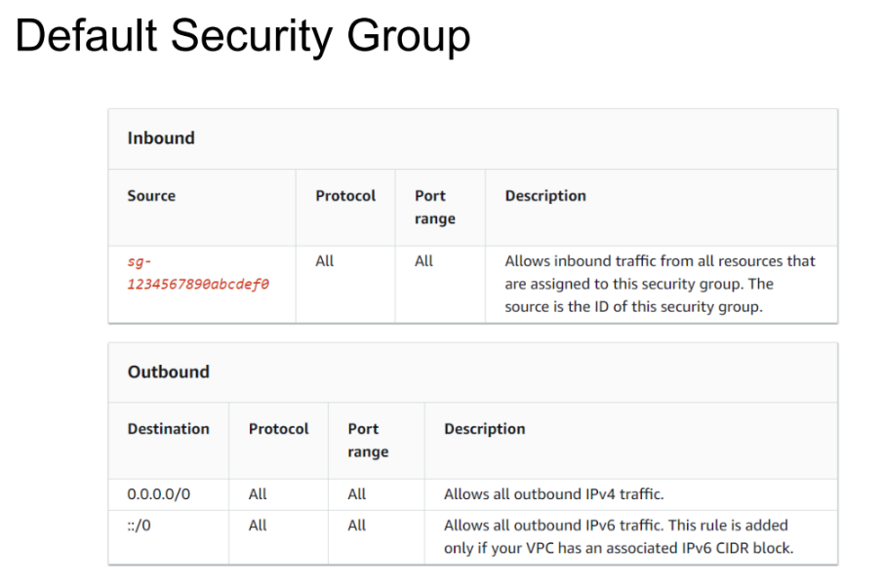
Task: Click the 'Allows all outbound IPv4 traffic' text
Action: pyautogui.click(x=553, y=494)
